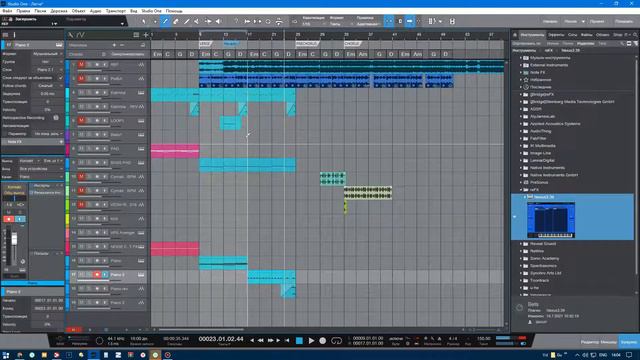Viewport: 640px width, 360px height.
Task: Expand the Native Instruments GmbH folder
Action: [521, 175]
